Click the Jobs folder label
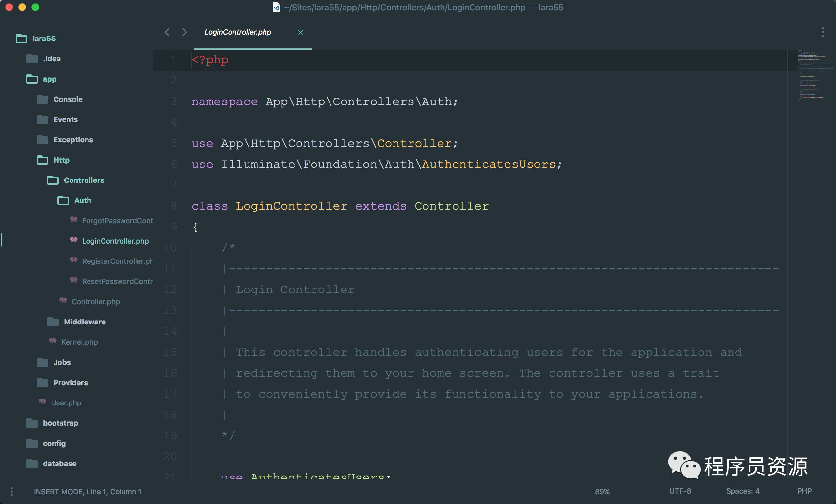Screen dimensions: 836x504 pyautogui.click(x=62, y=363)
